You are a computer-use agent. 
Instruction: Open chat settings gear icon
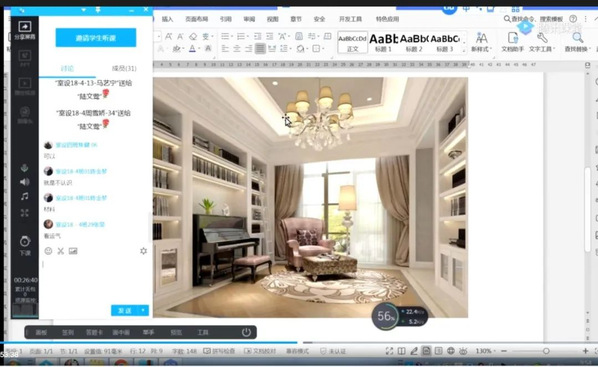pos(143,251)
